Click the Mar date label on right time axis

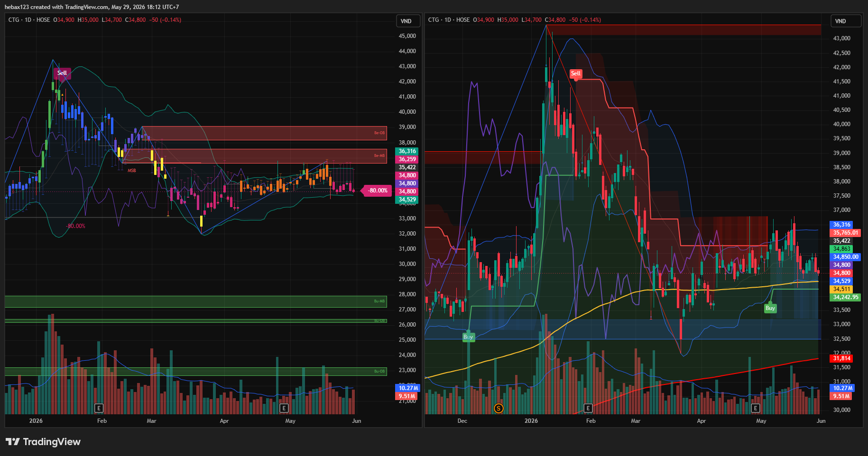(x=636, y=421)
